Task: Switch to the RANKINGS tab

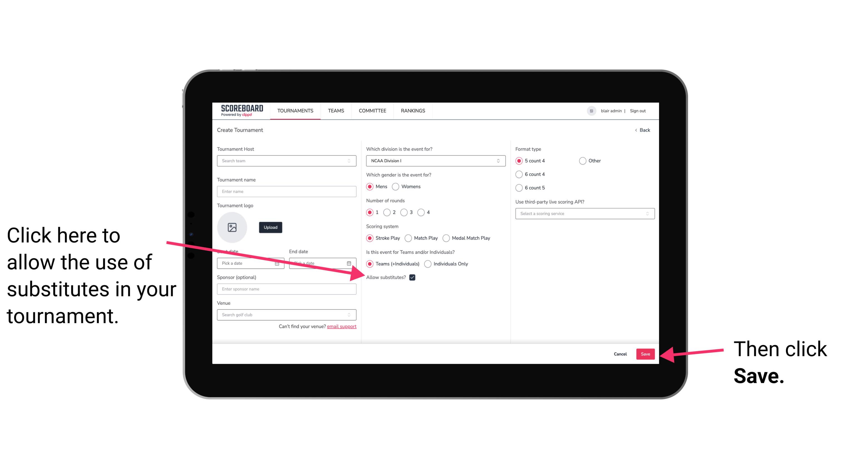Action: click(413, 110)
